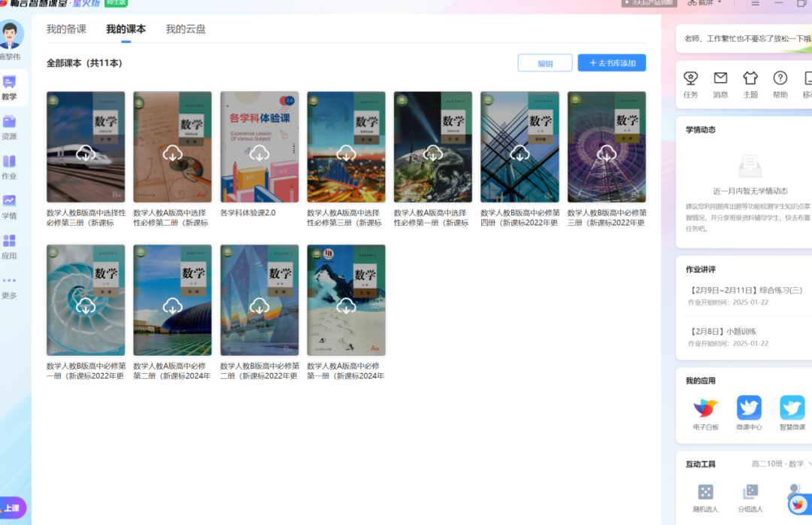Click the 帮助 question mark icon
Viewport: 812px width, 525px height.
780,83
